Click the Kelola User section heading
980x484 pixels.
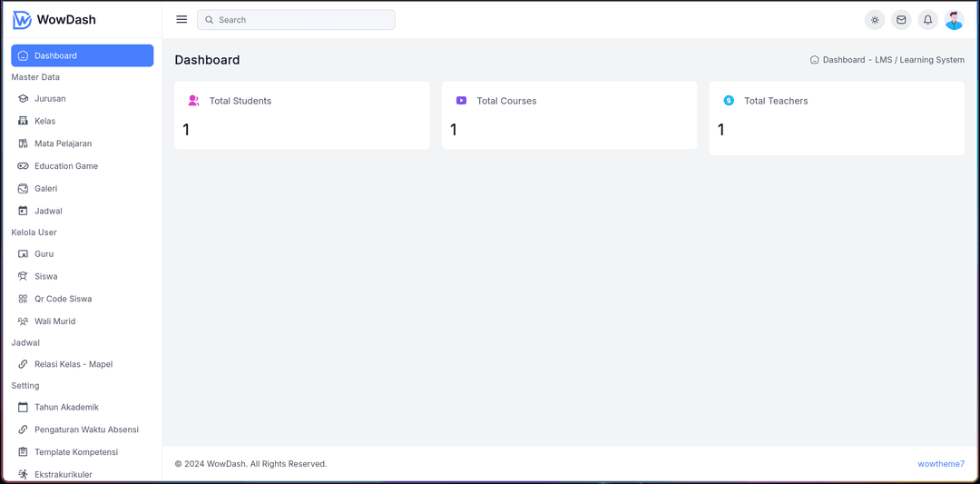click(x=34, y=232)
